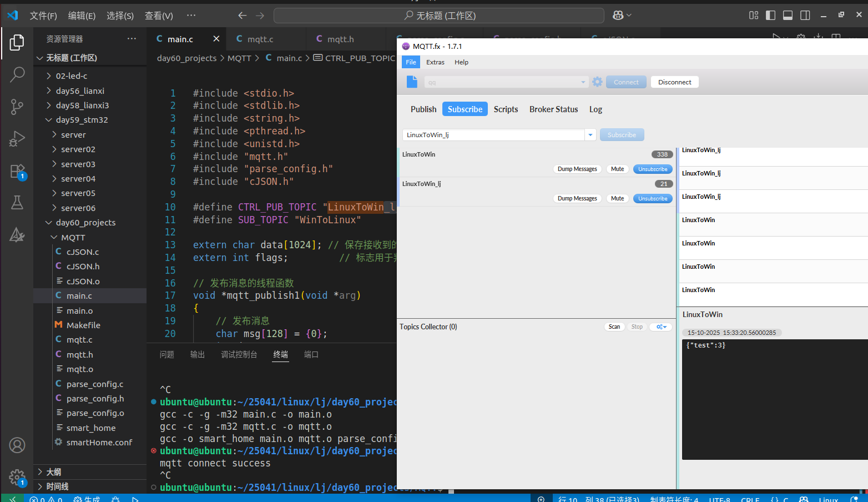868x502 pixels.
Task: Open the Explorer view in VS Code activity bar
Action: pos(17,43)
